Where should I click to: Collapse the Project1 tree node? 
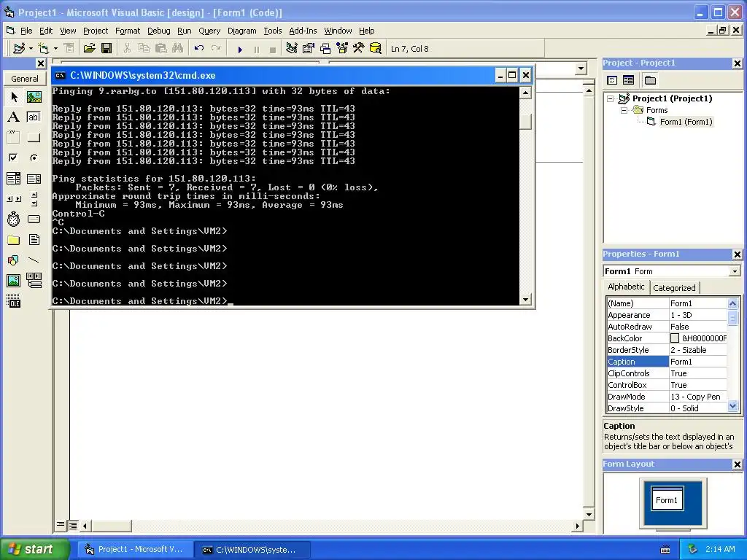pos(611,98)
